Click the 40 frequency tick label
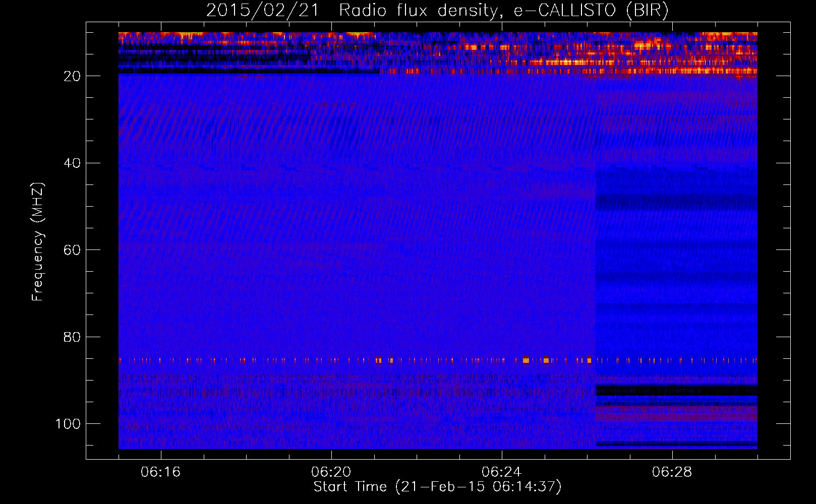This screenshot has width=816, height=504. [x=72, y=163]
